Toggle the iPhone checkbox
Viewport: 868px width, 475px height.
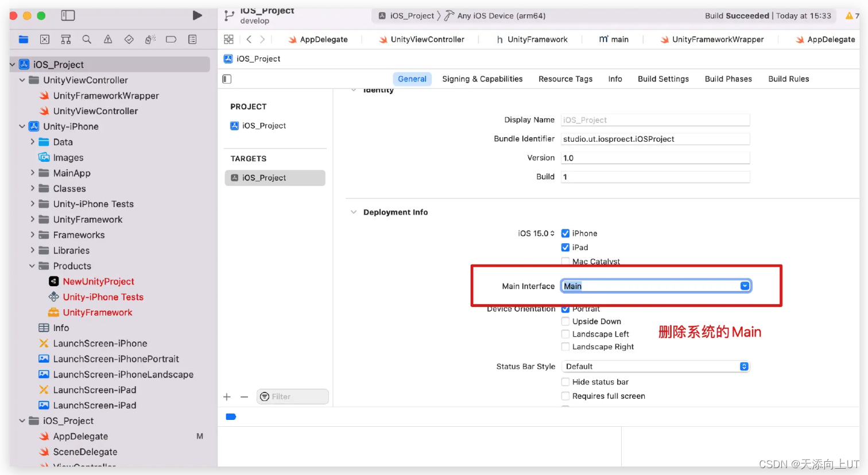pos(565,233)
